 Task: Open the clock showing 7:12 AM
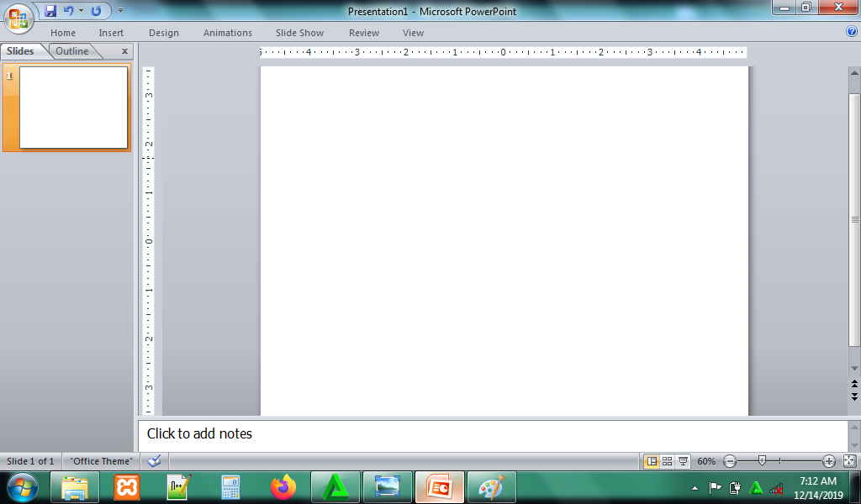pyautogui.click(x=818, y=487)
